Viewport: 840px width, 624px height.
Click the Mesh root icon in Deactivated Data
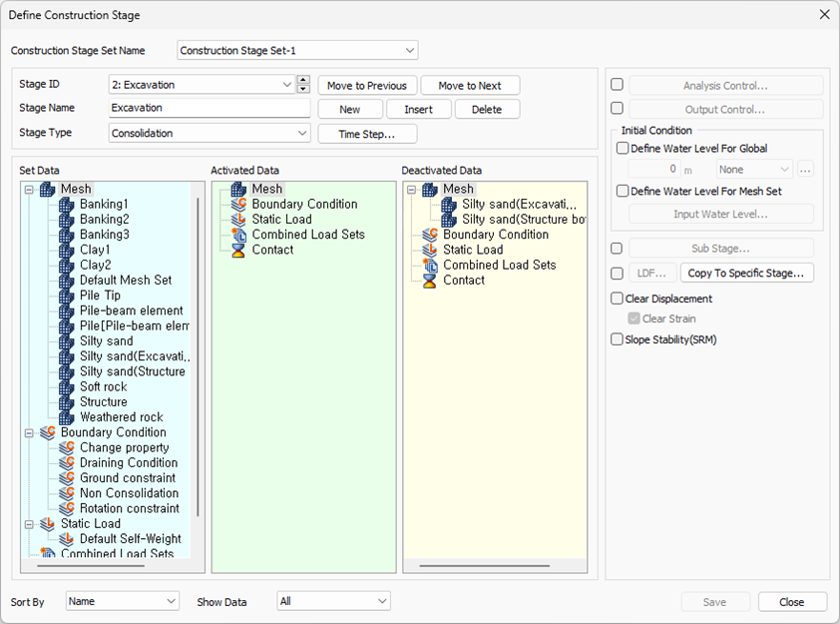[x=430, y=190]
